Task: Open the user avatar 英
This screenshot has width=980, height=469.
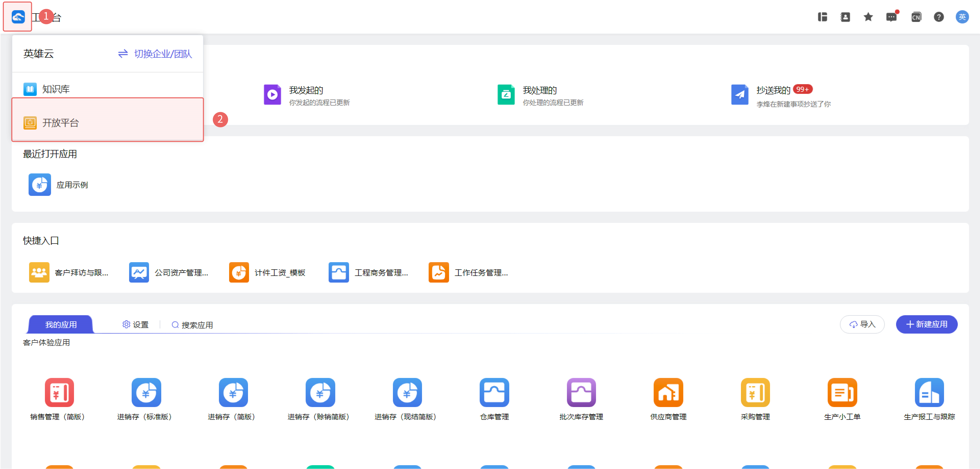Action: coord(962,17)
